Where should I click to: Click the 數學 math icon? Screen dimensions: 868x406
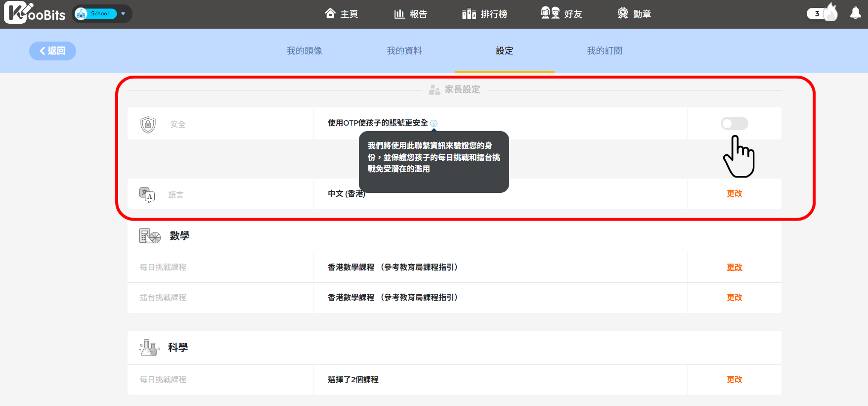pos(150,236)
